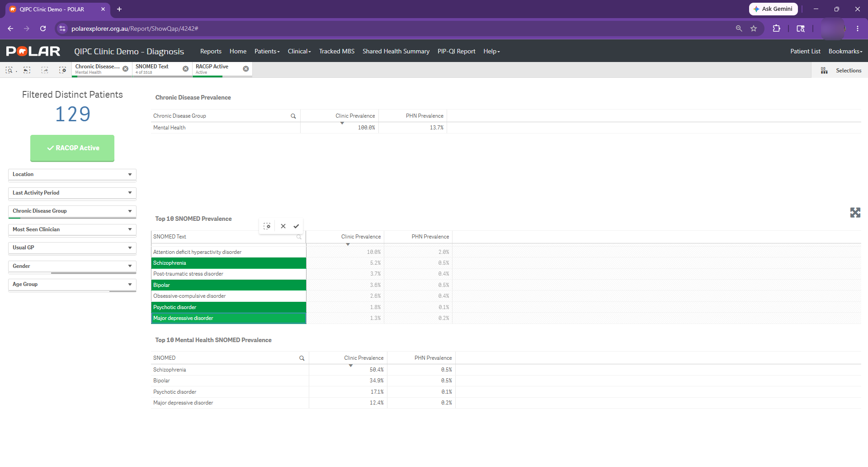Open the Most Seen Clinician dropdown
This screenshot has width=868, height=467.
pos(72,230)
